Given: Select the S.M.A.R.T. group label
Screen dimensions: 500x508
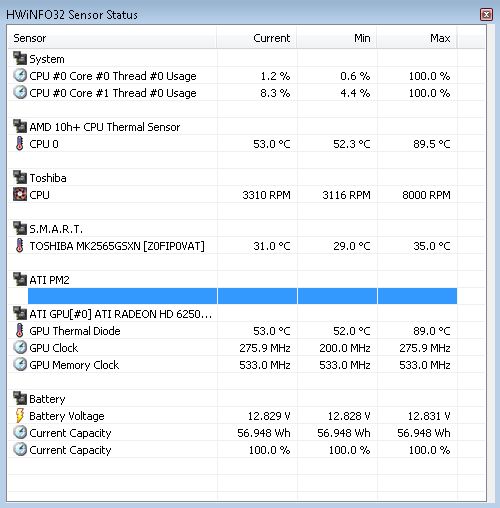Looking at the screenshot, I should (56, 229).
